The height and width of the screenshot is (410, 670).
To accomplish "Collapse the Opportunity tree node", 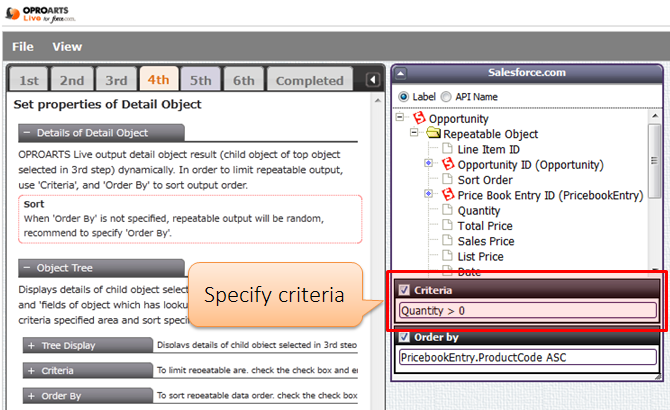I will point(400,117).
